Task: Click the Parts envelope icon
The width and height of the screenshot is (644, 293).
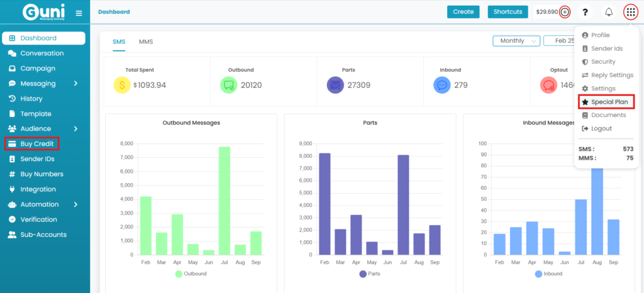Action: click(x=335, y=85)
